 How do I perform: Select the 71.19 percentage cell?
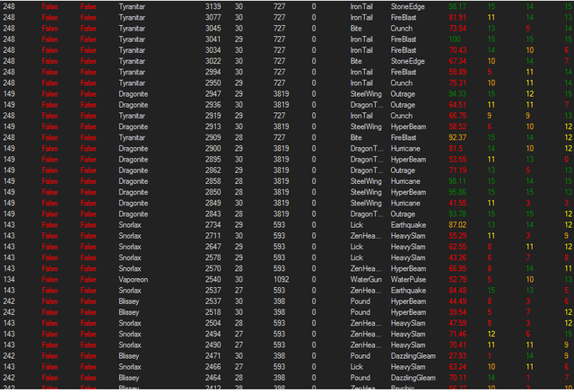point(457,170)
